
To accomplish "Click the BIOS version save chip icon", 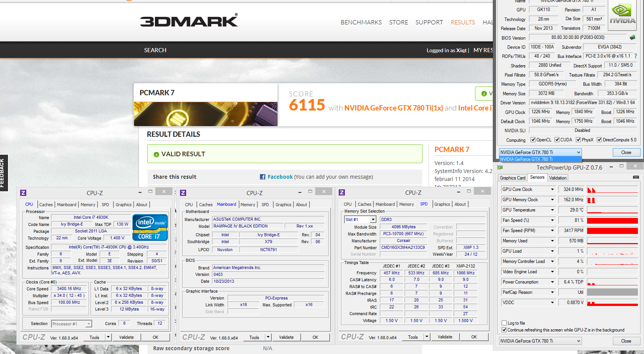I will tap(633, 37).
